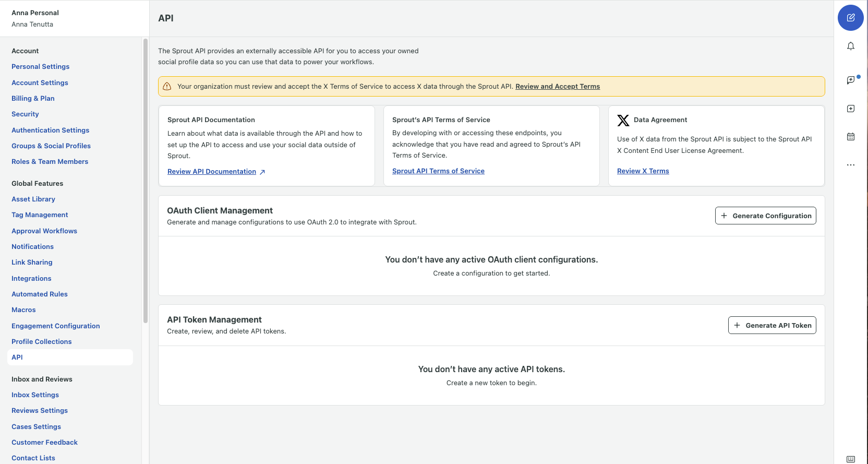The image size is (868, 464).
Task: Open Review API Documentation link
Action: pos(212,172)
